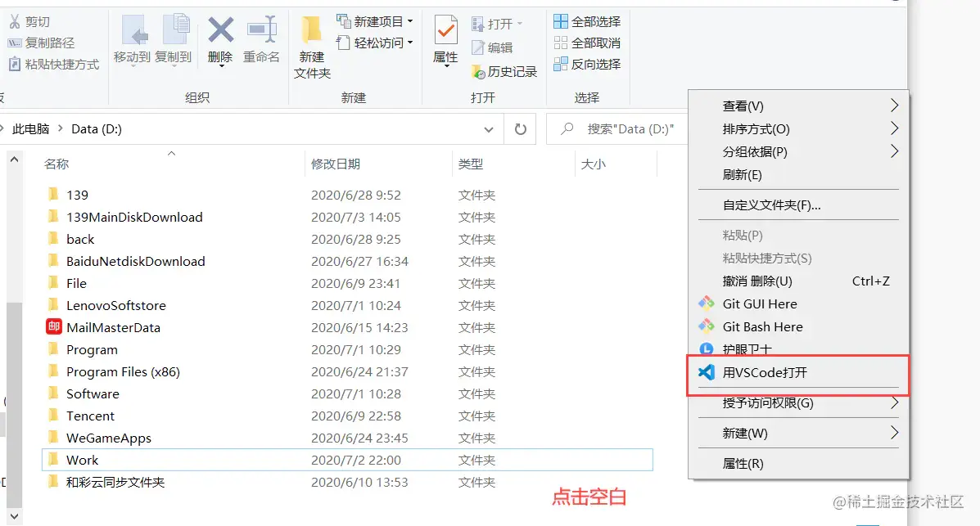Click the 删除 delete X icon
Image resolution: width=980 pixels, height=526 pixels.
click(220, 29)
